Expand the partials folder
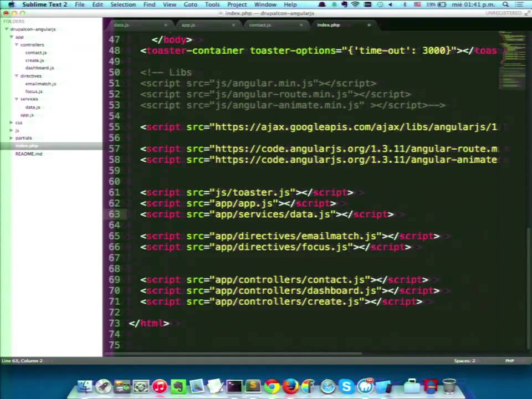Screen dimensions: 532x399 (11, 138)
